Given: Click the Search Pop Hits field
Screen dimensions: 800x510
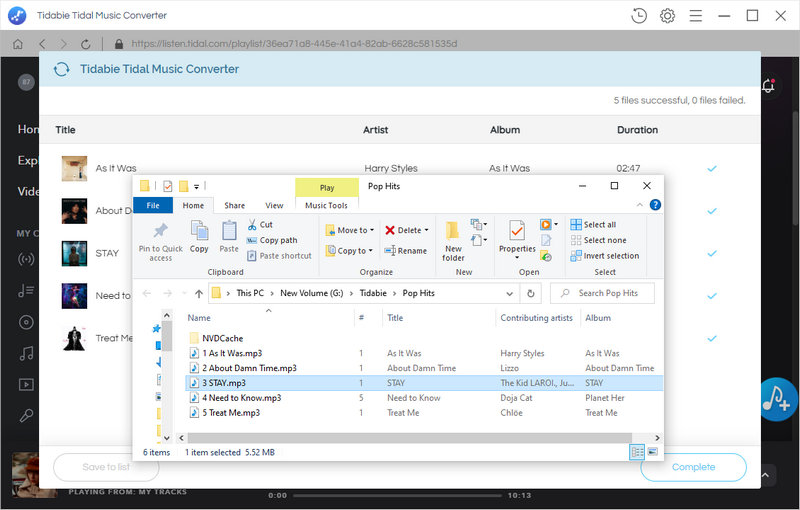Looking at the screenshot, I should [603, 293].
